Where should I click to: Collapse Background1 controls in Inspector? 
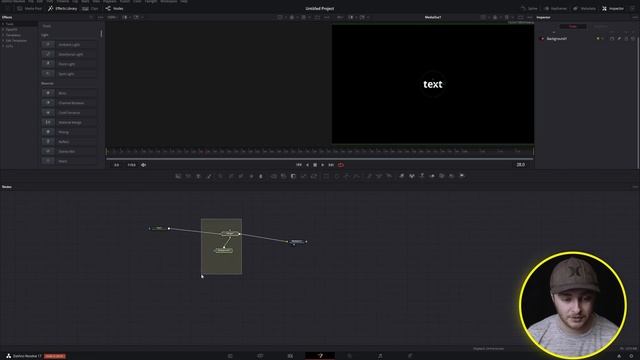tap(556, 38)
